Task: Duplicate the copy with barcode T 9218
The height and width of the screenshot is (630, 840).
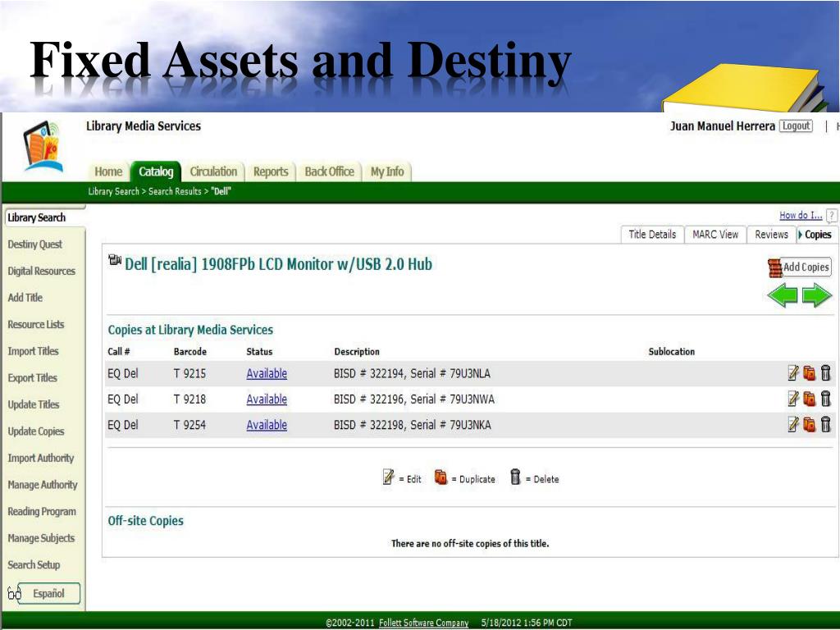Action: [809, 399]
